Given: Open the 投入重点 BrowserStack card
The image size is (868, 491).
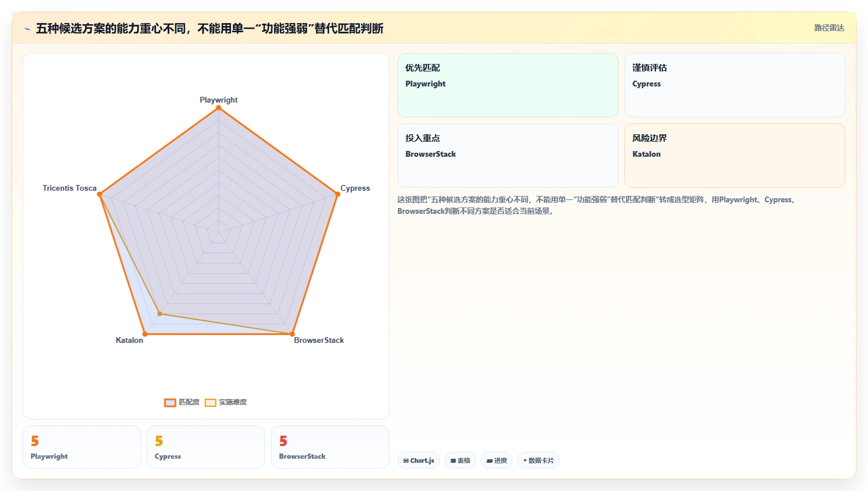Looking at the screenshot, I should coord(508,156).
